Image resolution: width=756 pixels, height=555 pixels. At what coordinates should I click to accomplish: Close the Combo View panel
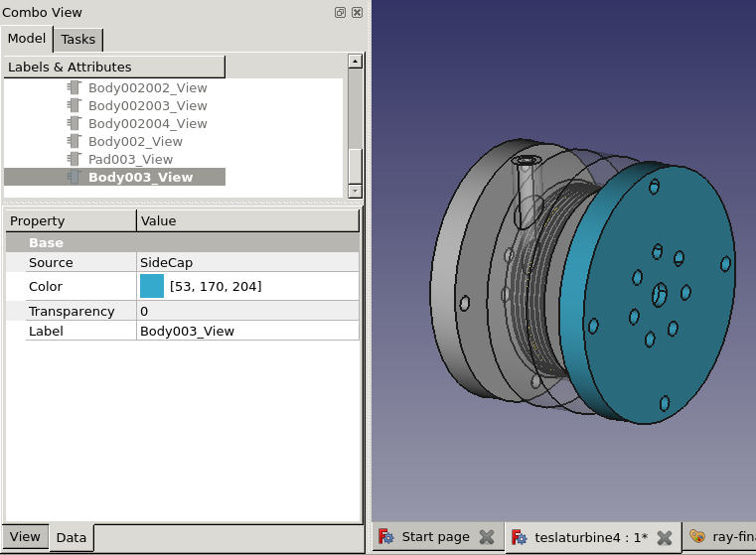pos(357,13)
